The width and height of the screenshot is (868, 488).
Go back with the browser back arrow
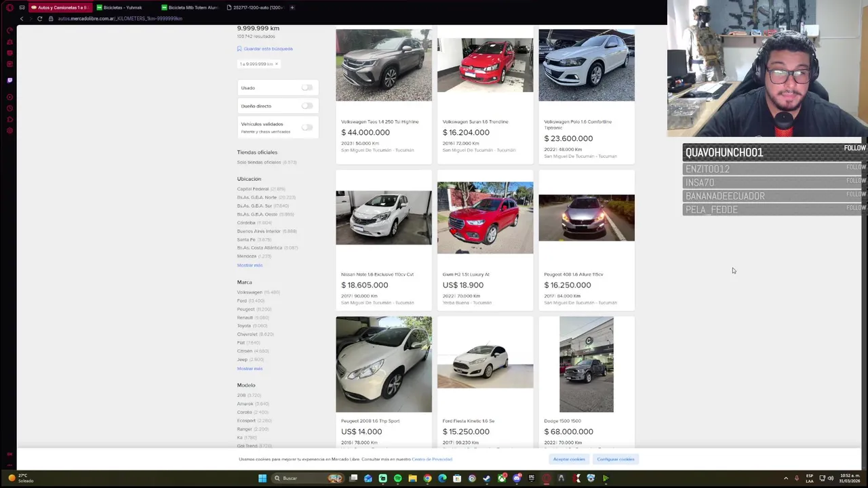pos(21,18)
